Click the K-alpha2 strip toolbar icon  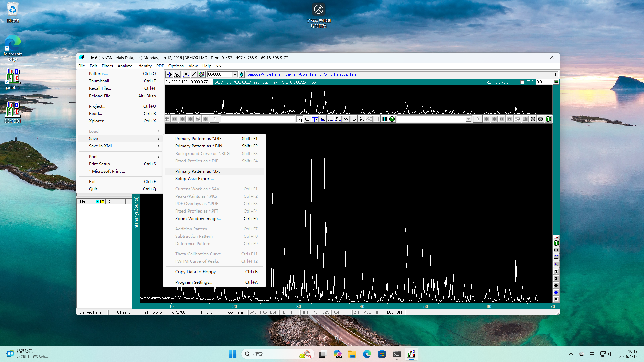353,119
